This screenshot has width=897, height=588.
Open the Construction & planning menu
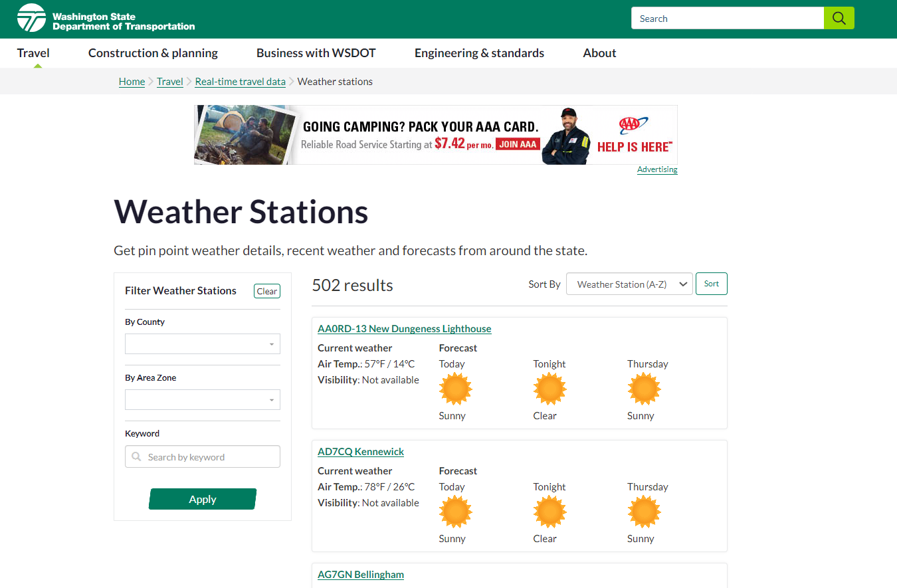153,53
